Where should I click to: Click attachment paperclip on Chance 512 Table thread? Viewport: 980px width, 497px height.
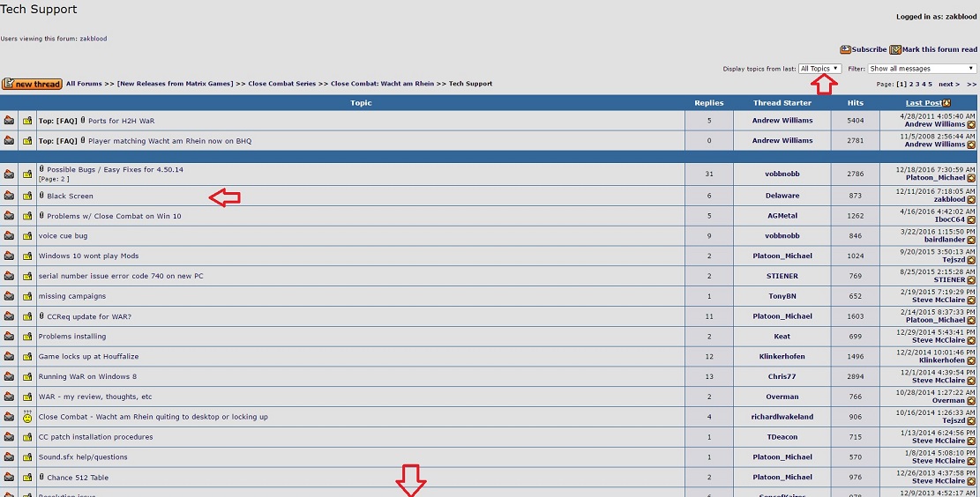pyautogui.click(x=41, y=477)
